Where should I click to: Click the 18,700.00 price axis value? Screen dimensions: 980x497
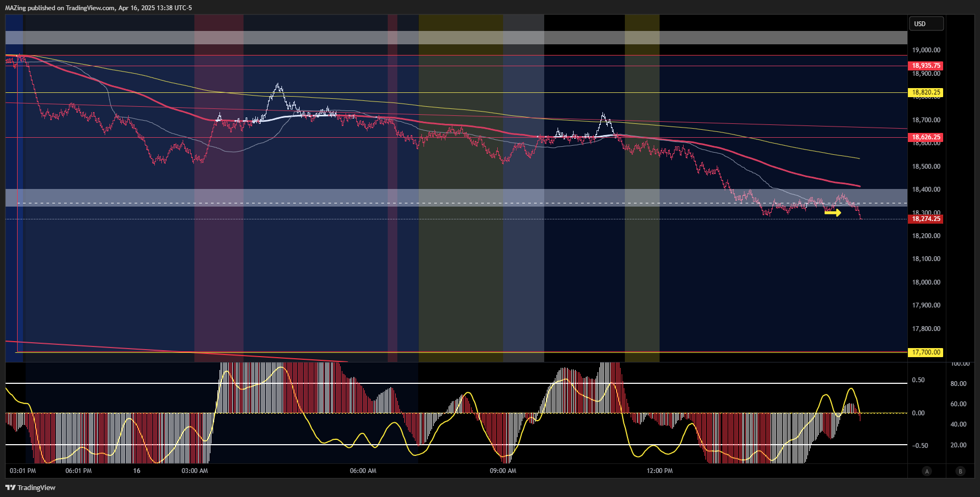click(926, 120)
